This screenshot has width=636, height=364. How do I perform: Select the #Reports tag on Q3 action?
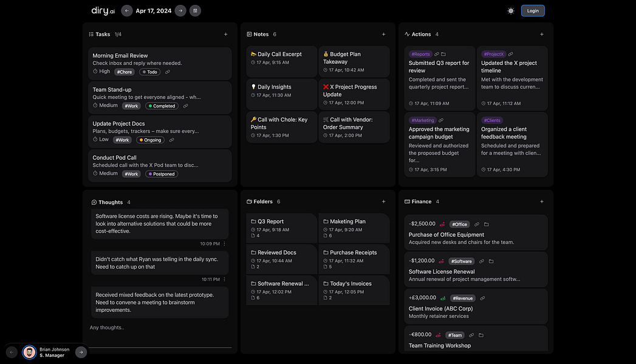click(420, 54)
